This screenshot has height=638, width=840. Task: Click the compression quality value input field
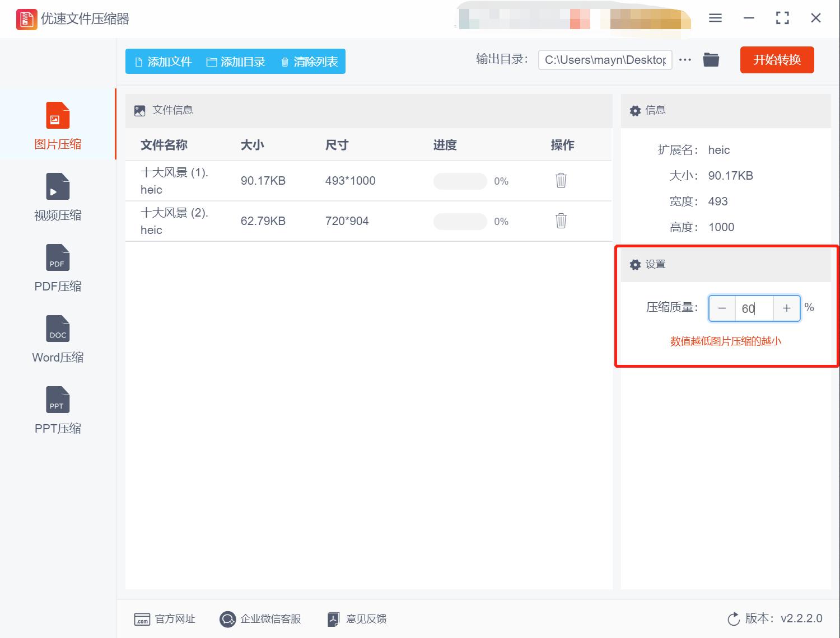(x=754, y=308)
